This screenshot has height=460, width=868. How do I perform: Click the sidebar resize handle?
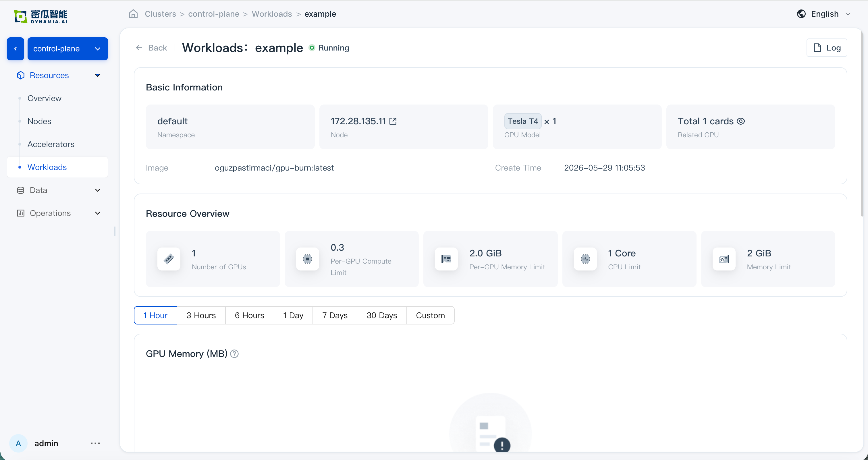tap(115, 231)
